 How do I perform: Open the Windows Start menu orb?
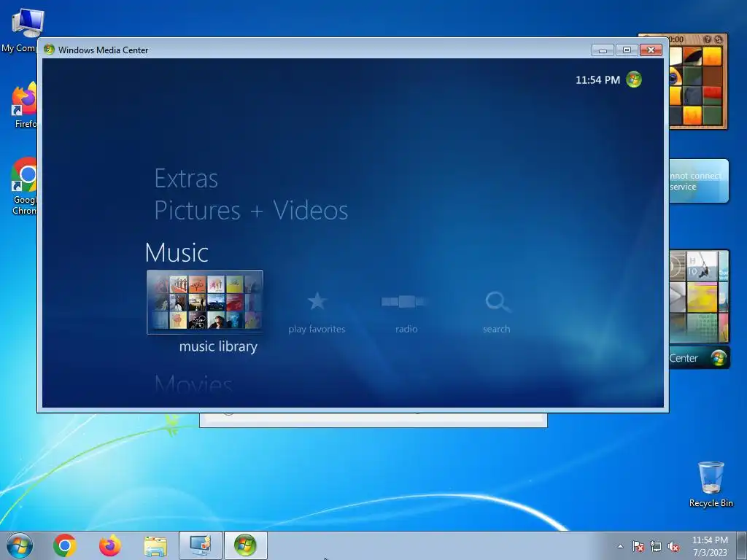[20, 545]
